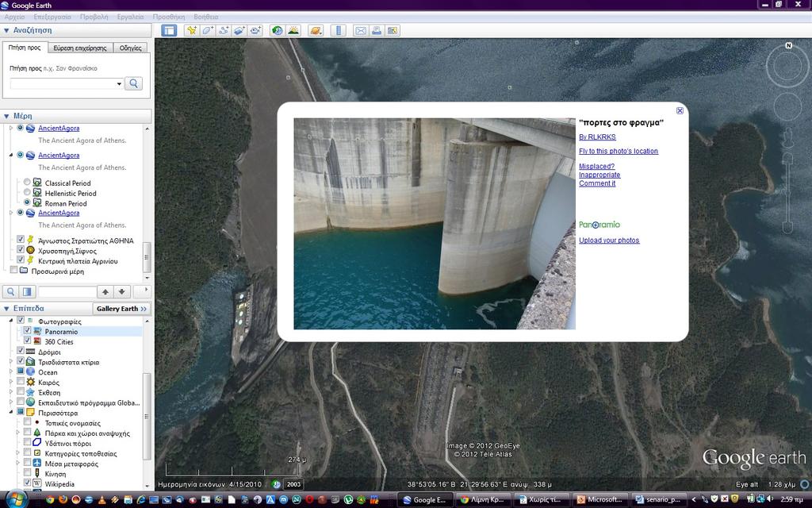Click the Upload your photos link
812x508 pixels.
(609, 241)
